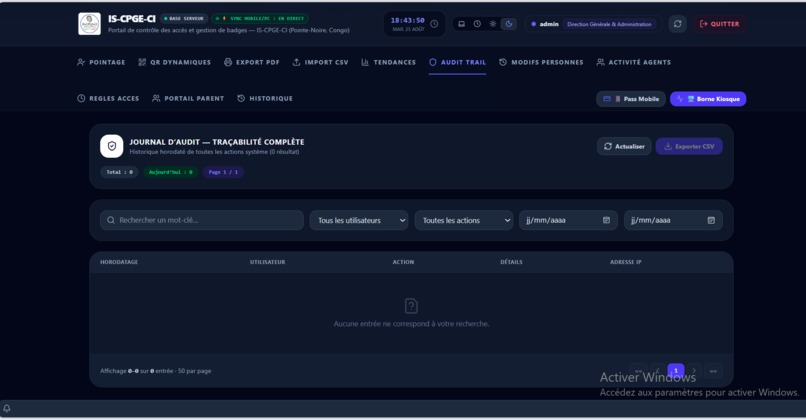Viewport: 806px width, 420px height.
Task: Click the first page pagination button
Action: [638, 371]
